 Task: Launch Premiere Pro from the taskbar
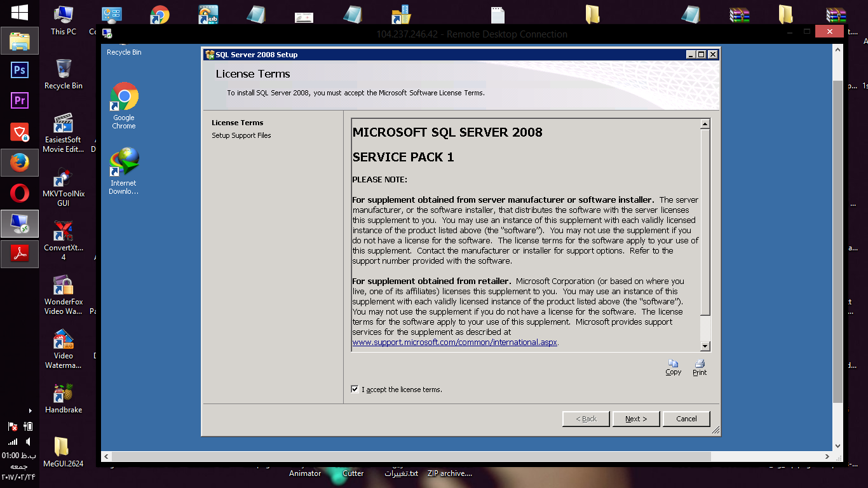coord(20,100)
